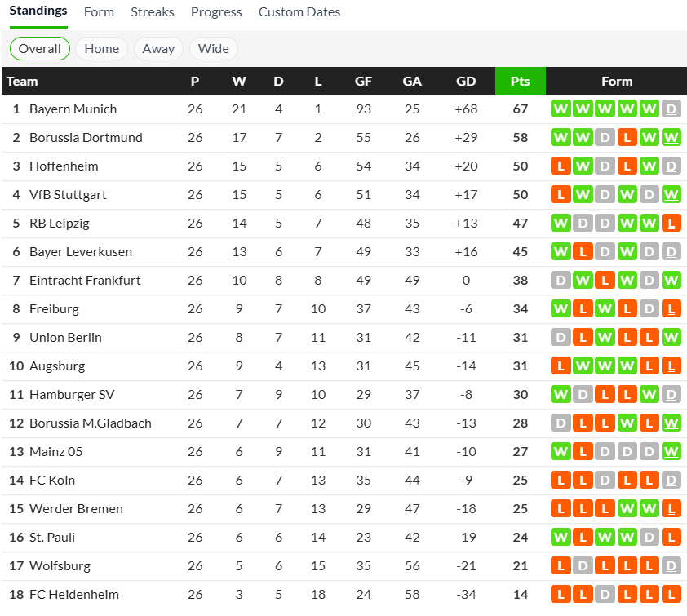Open the Hoffenheim team link
This screenshot has height=616, width=687.
coord(64,166)
